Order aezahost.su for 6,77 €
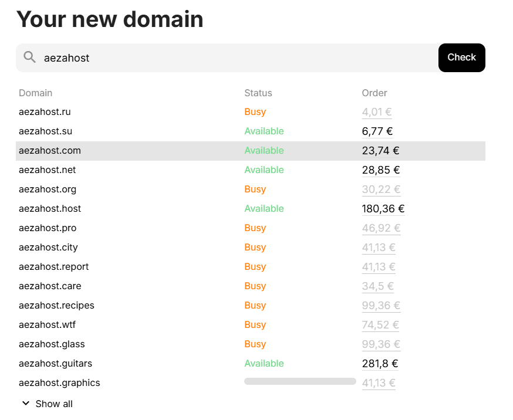The image size is (513, 420). [x=377, y=131]
